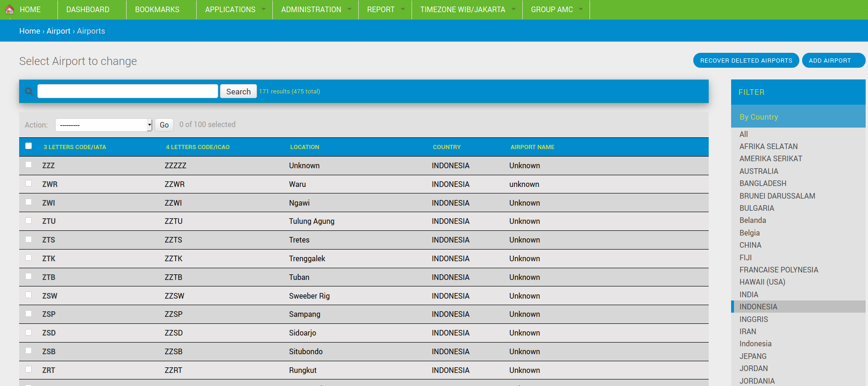Filter airports by AUSTRALIA

click(x=759, y=171)
